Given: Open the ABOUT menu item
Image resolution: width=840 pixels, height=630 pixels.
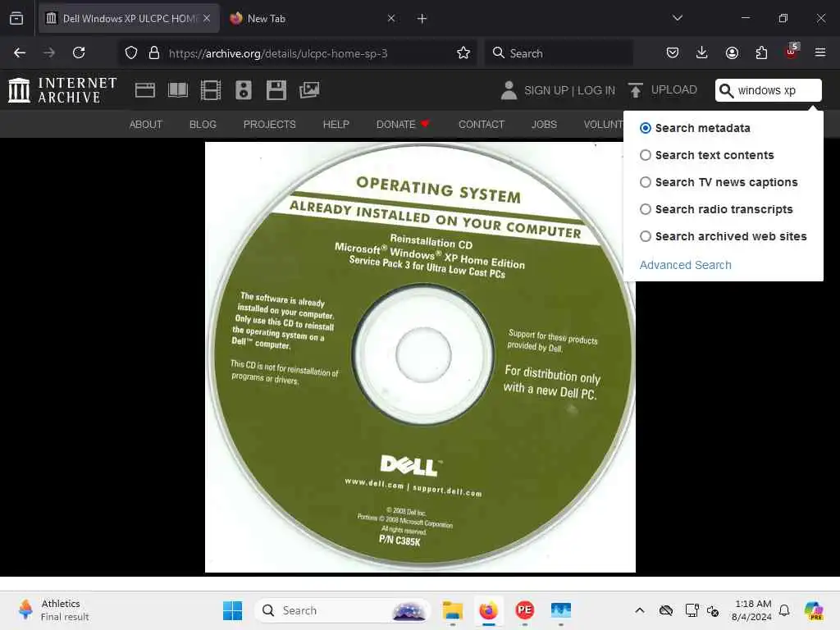Looking at the screenshot, I should pos(146,125).
